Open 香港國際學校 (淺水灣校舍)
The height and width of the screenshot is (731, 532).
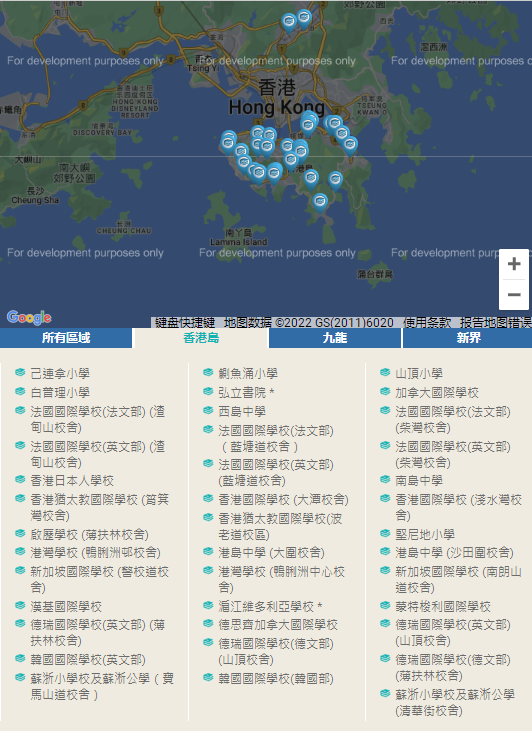coord(458,507)
